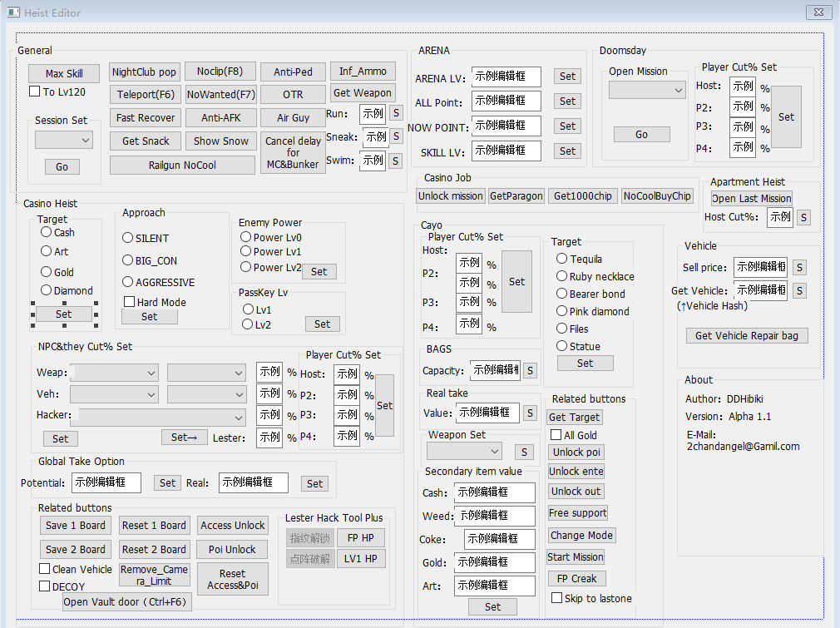Check the Hard Mode option

[x=130, y=302]
